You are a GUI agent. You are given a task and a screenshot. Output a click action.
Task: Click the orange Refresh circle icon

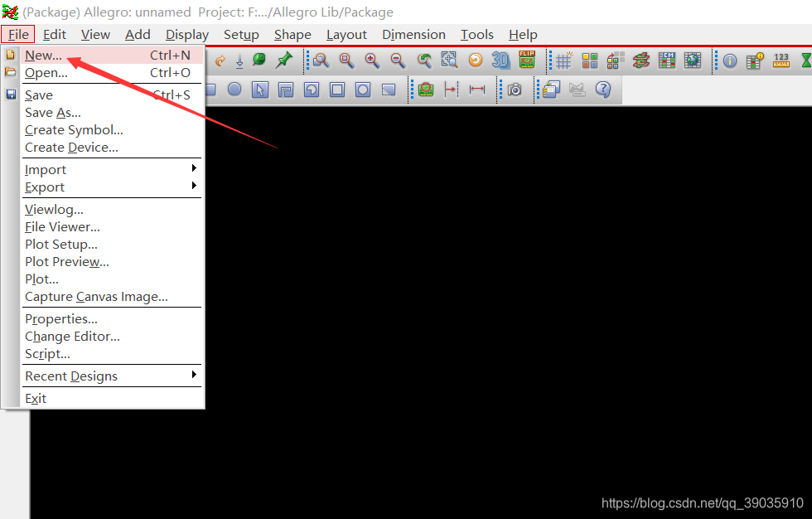click(475, 60)
